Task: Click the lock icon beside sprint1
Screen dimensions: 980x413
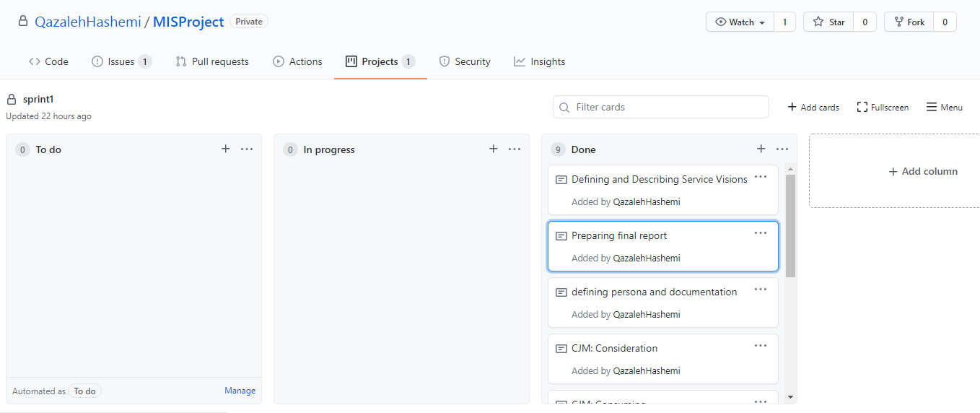Action: point(11,100)
